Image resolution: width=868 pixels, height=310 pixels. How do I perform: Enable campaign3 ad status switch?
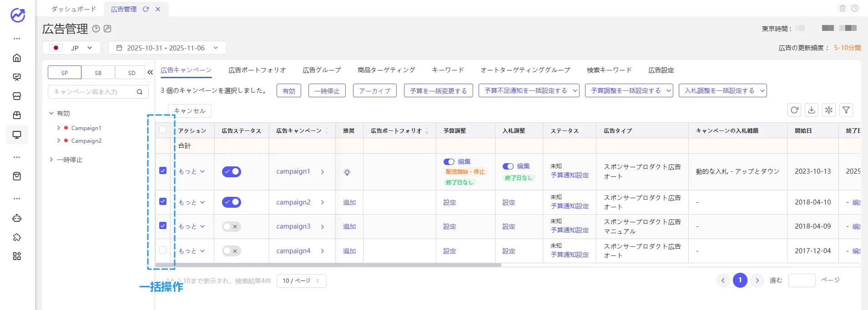click(x=232, y=226)
